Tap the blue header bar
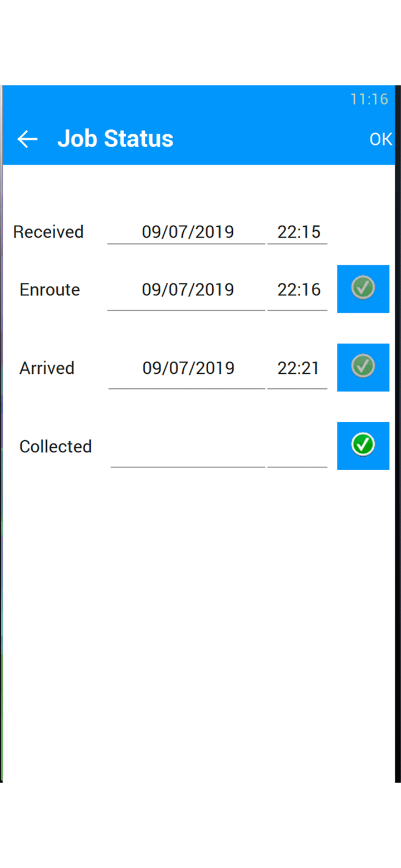This screenshot has width=401, height=868. [199, 125]
